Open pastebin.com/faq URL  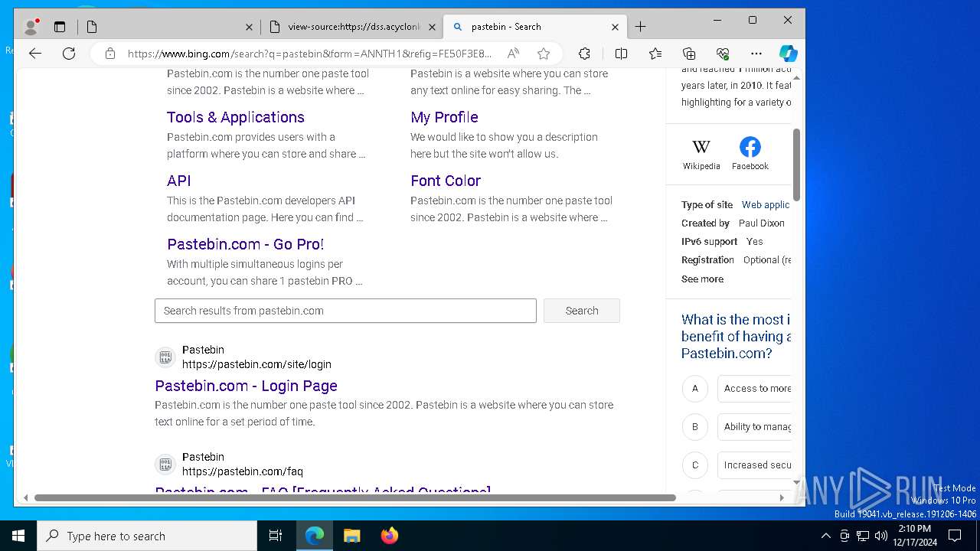[243, 471]
